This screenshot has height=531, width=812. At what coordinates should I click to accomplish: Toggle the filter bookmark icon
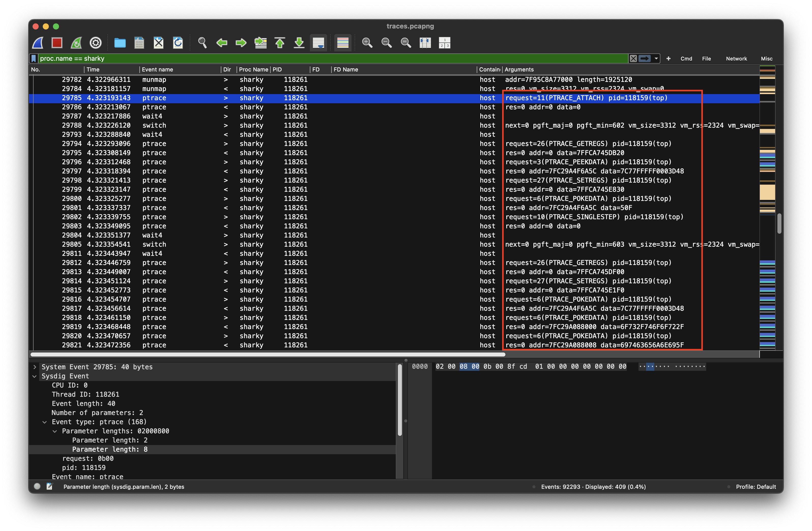click(34, 59)
